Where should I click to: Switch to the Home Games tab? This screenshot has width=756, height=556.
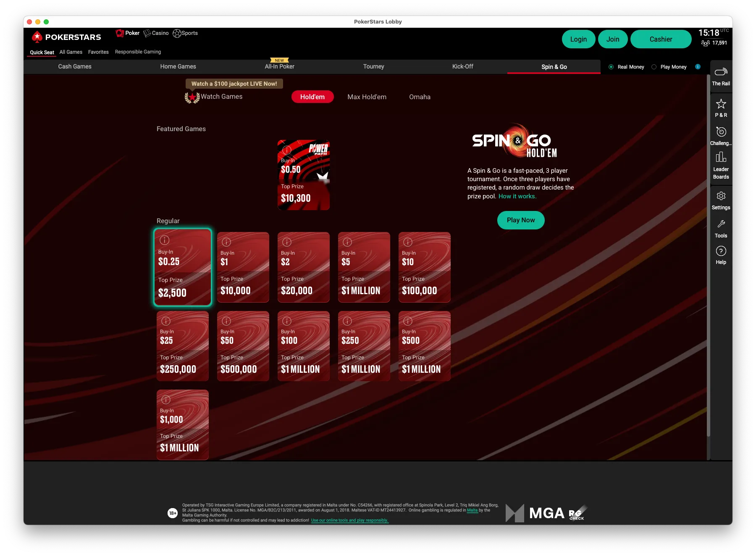coord(178,66)
